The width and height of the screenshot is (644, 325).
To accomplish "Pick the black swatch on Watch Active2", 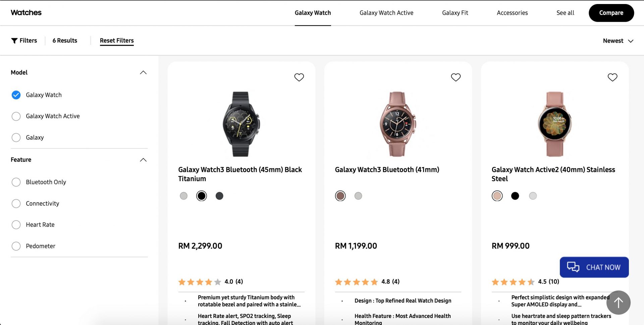I will click(515, 196).
